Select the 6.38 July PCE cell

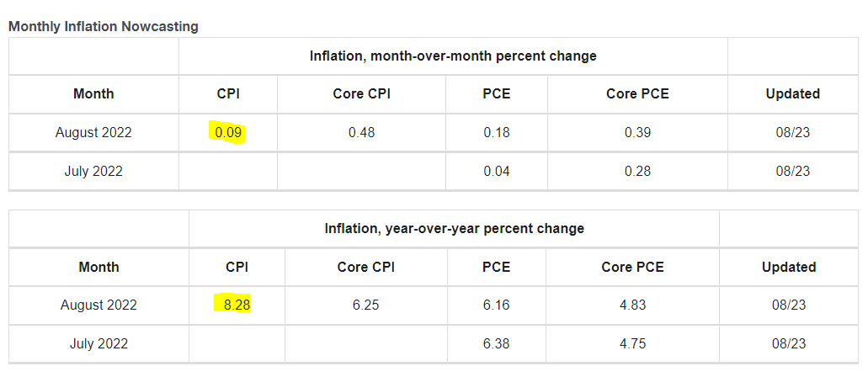pos(497,343)
